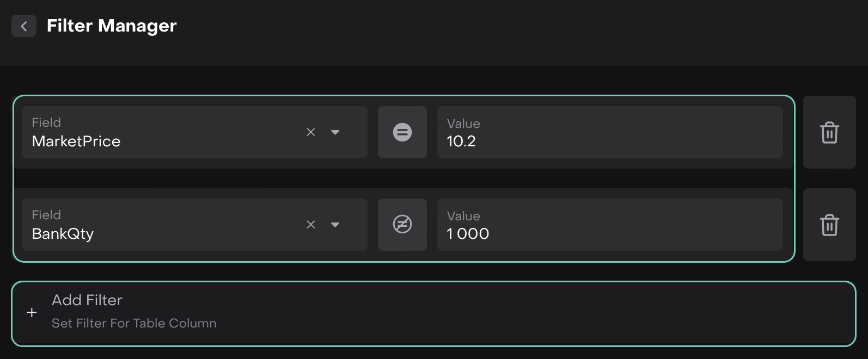This screenshot has width=868, height=359.
Task: Clear the MarketPrice field selection
Action: (x=311, y=132)
